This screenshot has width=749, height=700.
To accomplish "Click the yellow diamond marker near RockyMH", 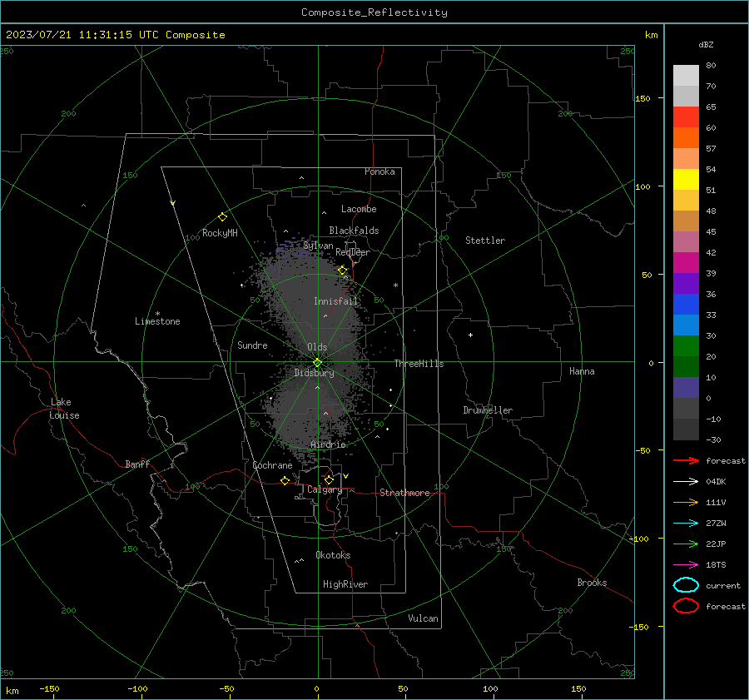I will (x=222, y=217).
